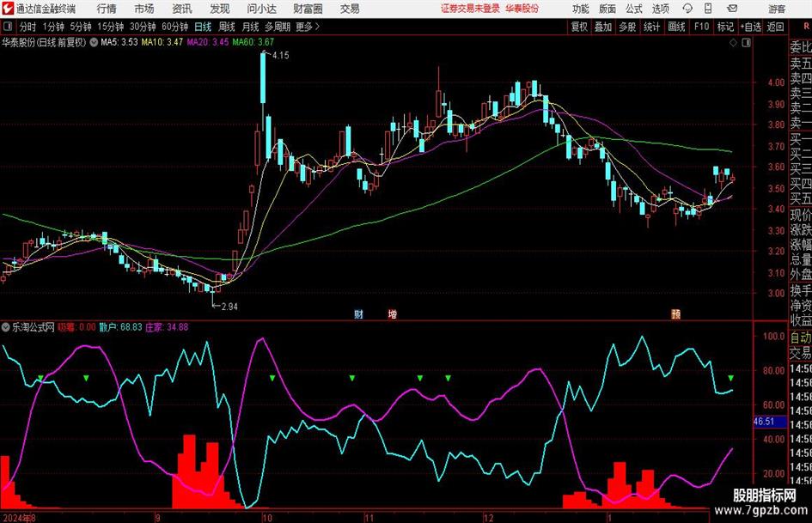The height and width of the screenshot is (523, 812).
Task: Open the 发现 menu
Action: click(220, 9)
